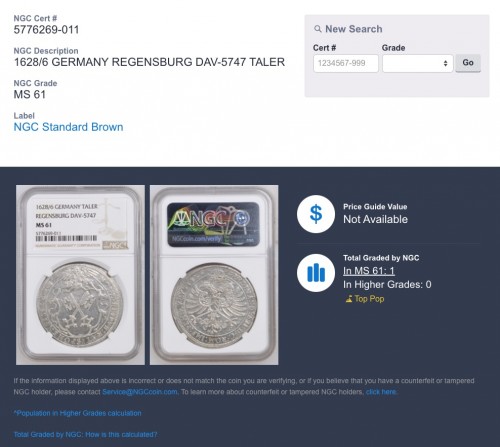This screenshot has height=447, width=500.
Task: Open the obverse coin slab photo
Action: [x=80, y=275]
